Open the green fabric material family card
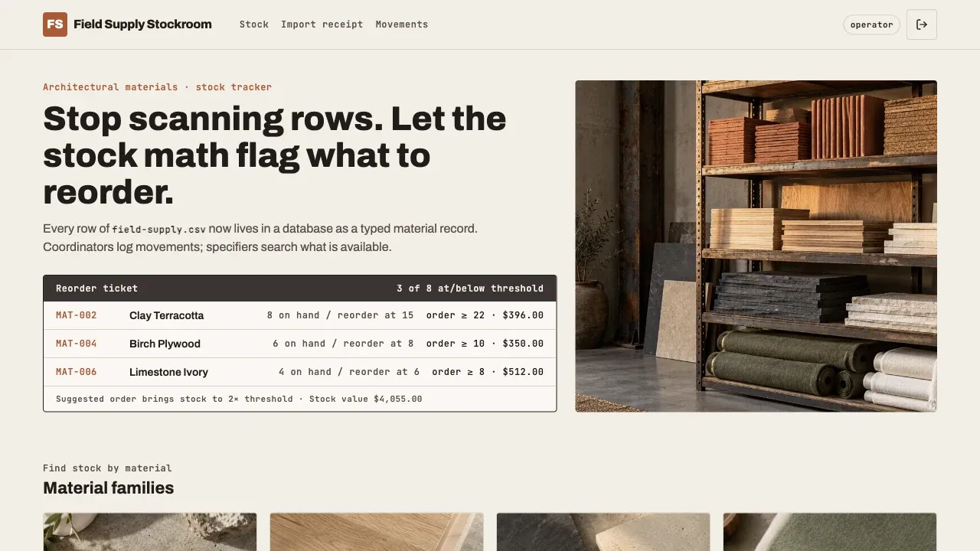 pyautogui.click(x=830, y=532)
